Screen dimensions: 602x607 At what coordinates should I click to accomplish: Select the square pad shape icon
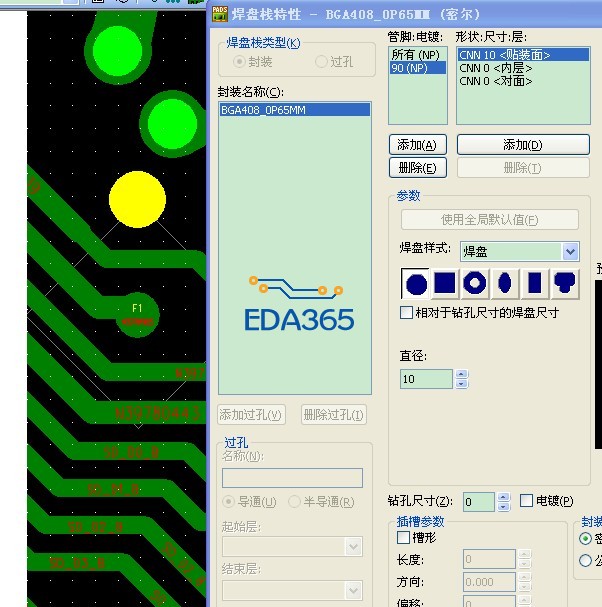point(445,284)
